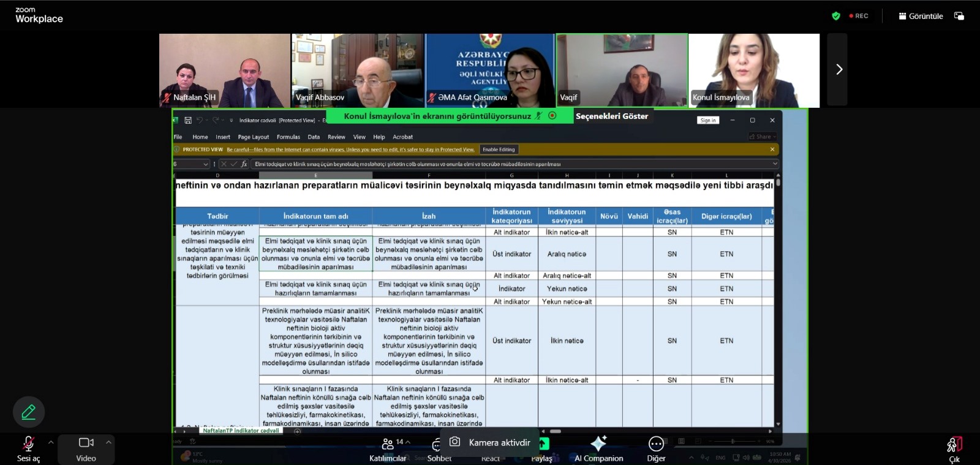
Task: Switch to Excel Insert tab
Action: tap(223, 137)
